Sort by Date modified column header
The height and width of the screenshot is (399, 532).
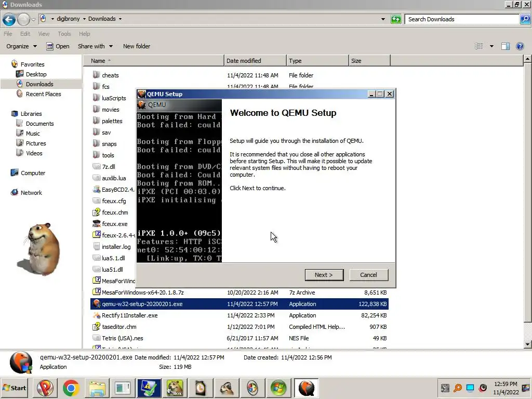coord(255,61)
